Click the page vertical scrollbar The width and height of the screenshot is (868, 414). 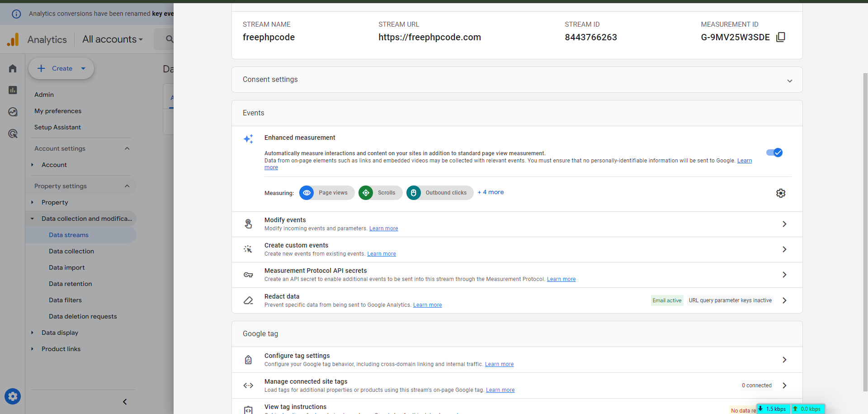pos(865,232)
